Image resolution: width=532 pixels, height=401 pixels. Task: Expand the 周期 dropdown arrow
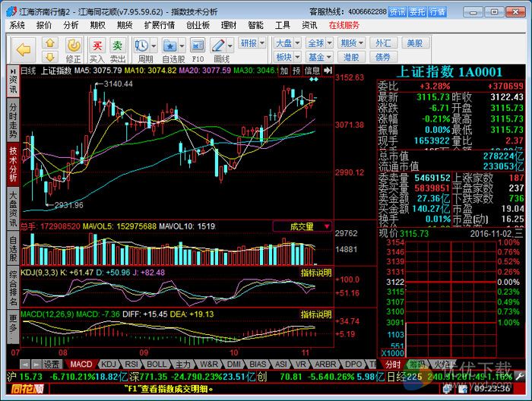point(154,46)
